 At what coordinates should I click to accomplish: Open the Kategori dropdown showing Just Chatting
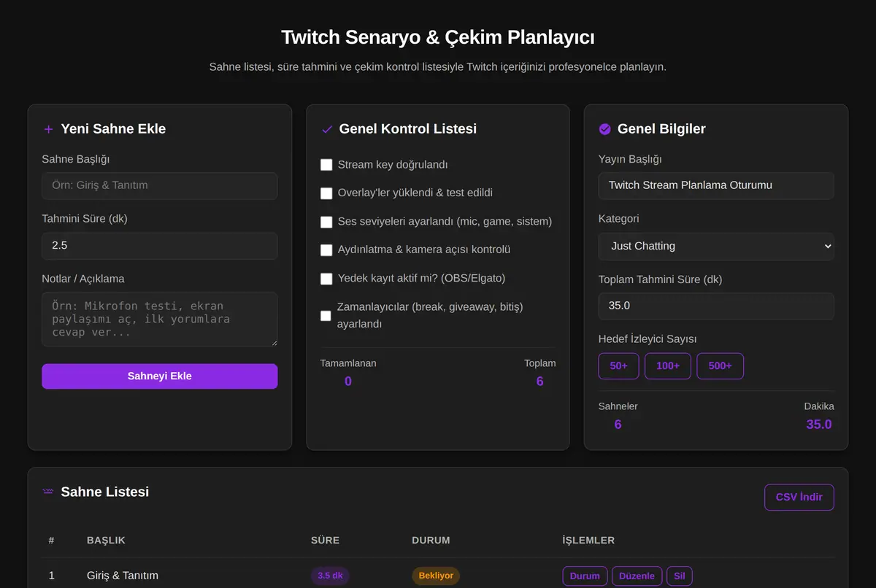point(716,246)
